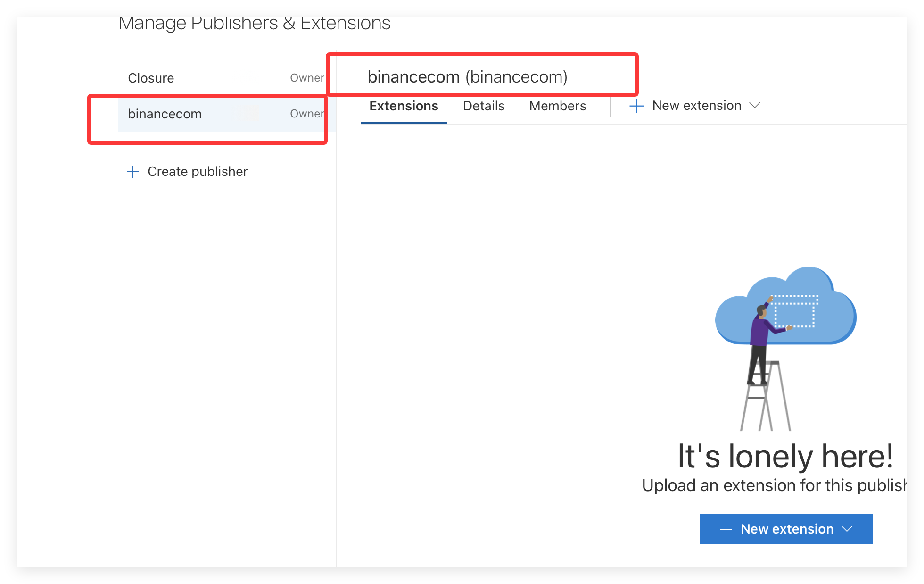
Task: Click the blue New extension button
Action: [x=786, y=529]
